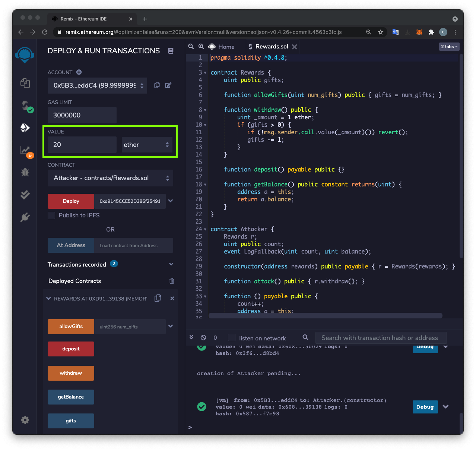Open the documentation icon beside panel title

point(171,51)
